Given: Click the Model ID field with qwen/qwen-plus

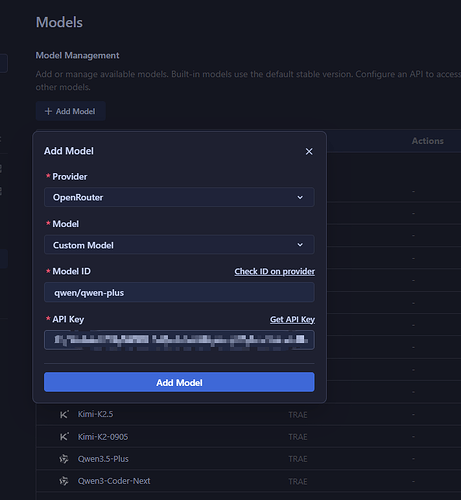Looking at the screenshot, I should 179,292.
